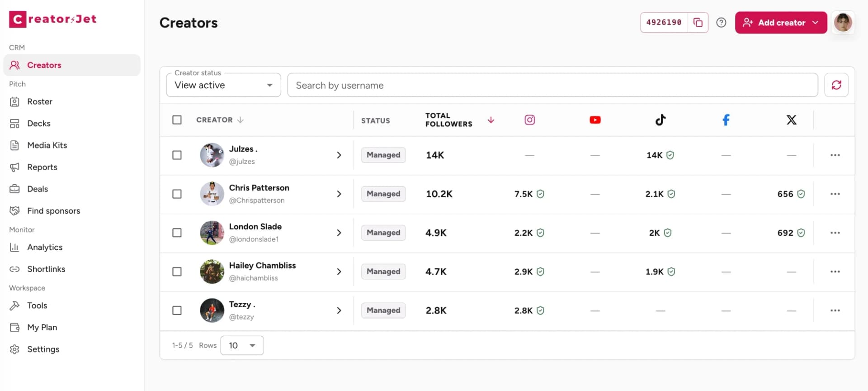Viewport: 868px width, 391px height.
Task: Open more options for Chris Patterson row
Action: tap(835, 194)
